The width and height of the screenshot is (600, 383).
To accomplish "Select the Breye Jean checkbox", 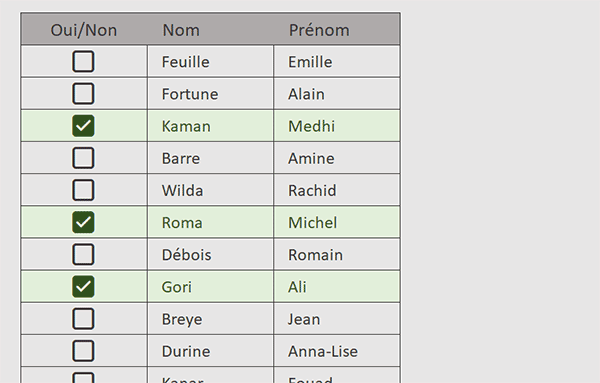I will point(83,318).
